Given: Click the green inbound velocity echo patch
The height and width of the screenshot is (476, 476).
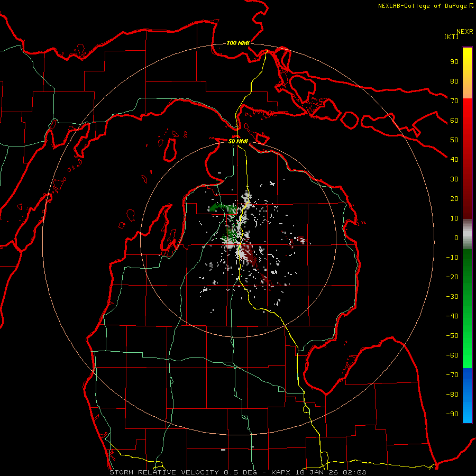Looking at the screenshot, I should pos(223,208).
